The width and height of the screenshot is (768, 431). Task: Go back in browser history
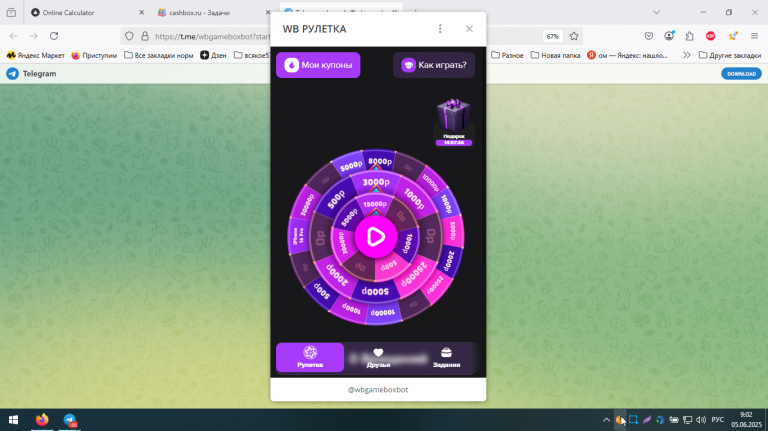(14, 36)
